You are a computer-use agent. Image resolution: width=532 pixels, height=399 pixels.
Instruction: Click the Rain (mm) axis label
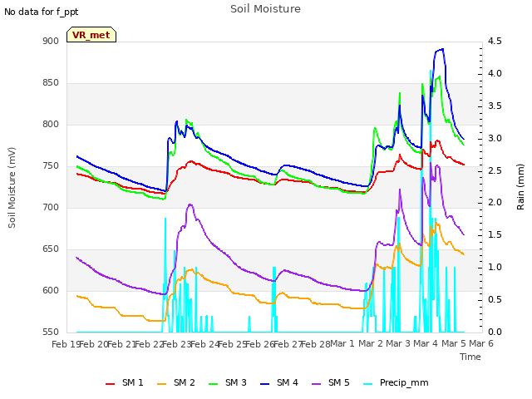coord(520,187)
